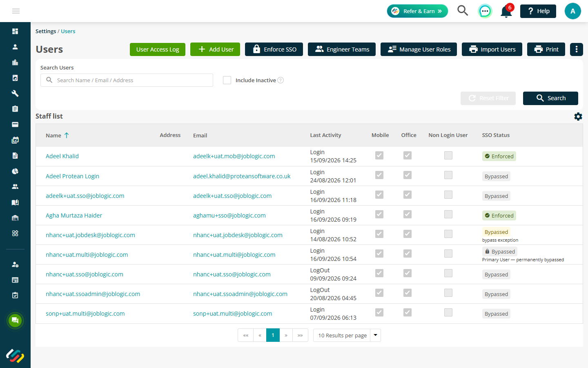Viewport: 588px width, 368px height.
Task: Toggle Mobile checkbox for nhanc+uat.jobdesk row
Action: [x=379, y=234]
